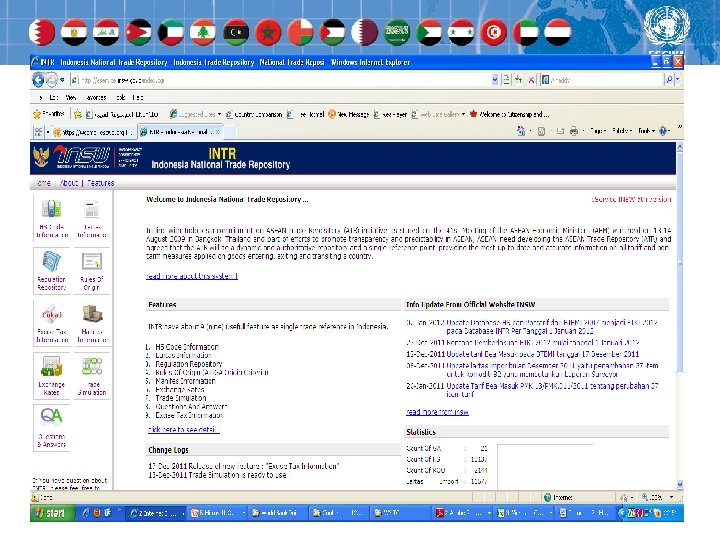Viewport: 720px width, 540px height.
Task: Click the browser Back arrow button
Action: (38, 80)
